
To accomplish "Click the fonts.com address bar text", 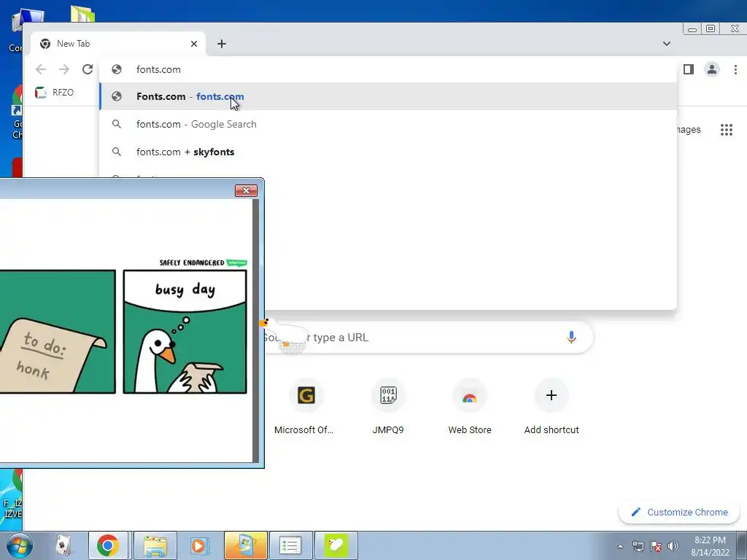I will click(x=158, y=69).
